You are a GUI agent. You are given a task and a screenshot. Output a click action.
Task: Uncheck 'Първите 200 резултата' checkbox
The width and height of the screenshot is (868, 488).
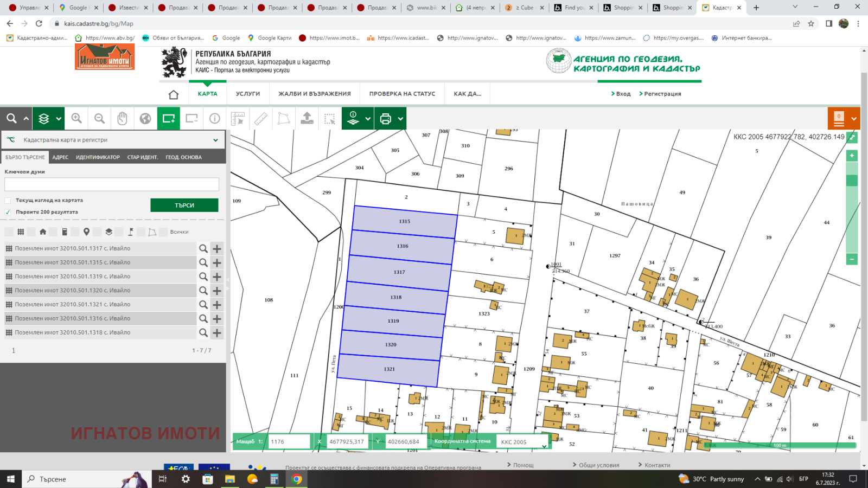8,212
